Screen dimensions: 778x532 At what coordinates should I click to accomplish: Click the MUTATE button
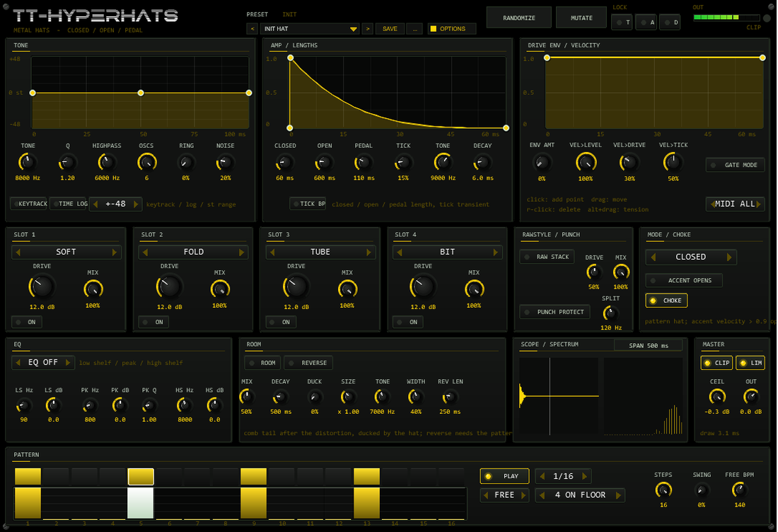(x=581, y=18)
